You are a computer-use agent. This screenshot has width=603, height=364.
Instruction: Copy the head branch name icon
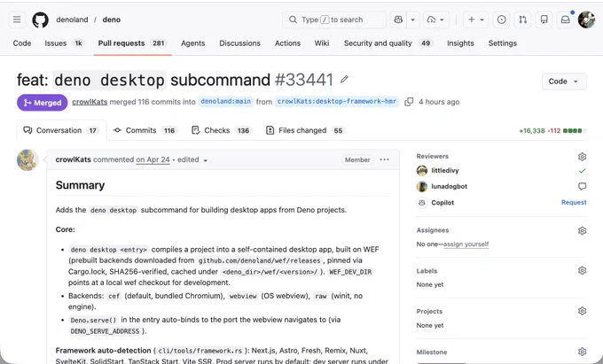[409, 102]
